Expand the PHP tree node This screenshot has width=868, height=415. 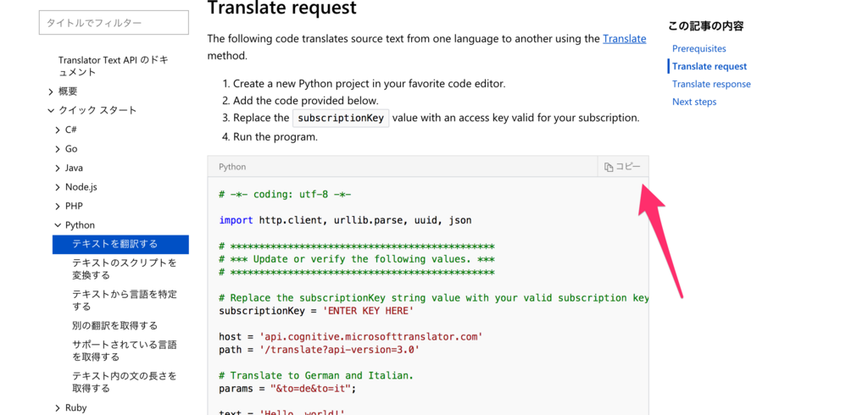[x=58, y=207]
